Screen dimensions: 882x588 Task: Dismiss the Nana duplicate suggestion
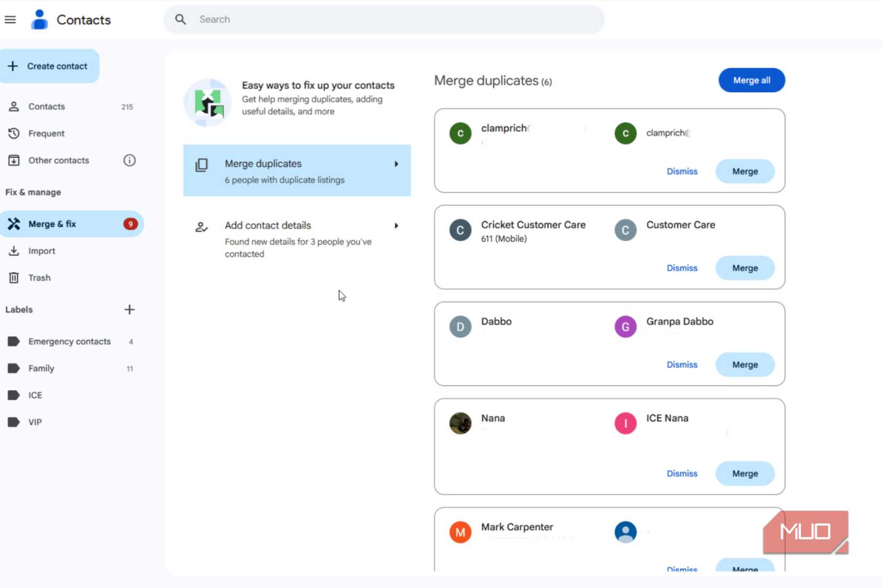682,474
